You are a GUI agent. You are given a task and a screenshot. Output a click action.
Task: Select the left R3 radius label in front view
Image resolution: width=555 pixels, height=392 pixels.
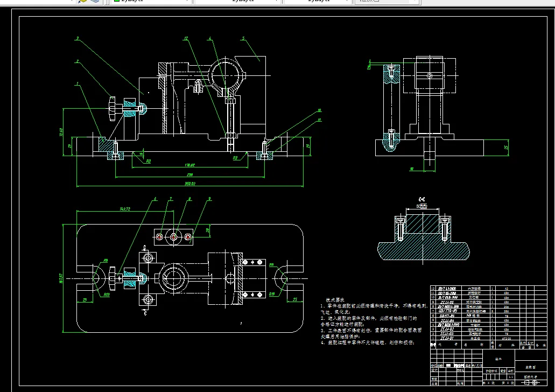(x=149, y=161)
